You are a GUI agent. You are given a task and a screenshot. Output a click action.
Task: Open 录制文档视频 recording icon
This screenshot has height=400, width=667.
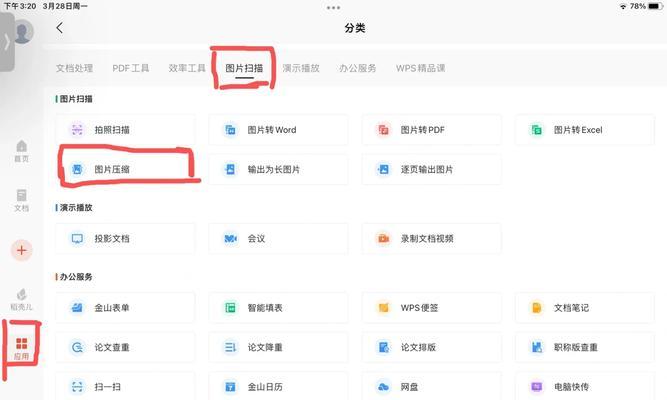[x=383, y=238]
